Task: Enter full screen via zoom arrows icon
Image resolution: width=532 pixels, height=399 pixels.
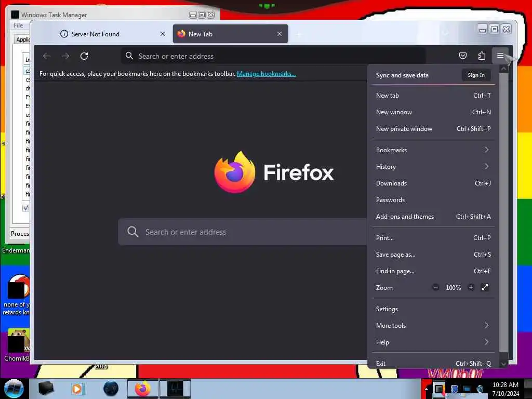Action: tap(485, 288)
